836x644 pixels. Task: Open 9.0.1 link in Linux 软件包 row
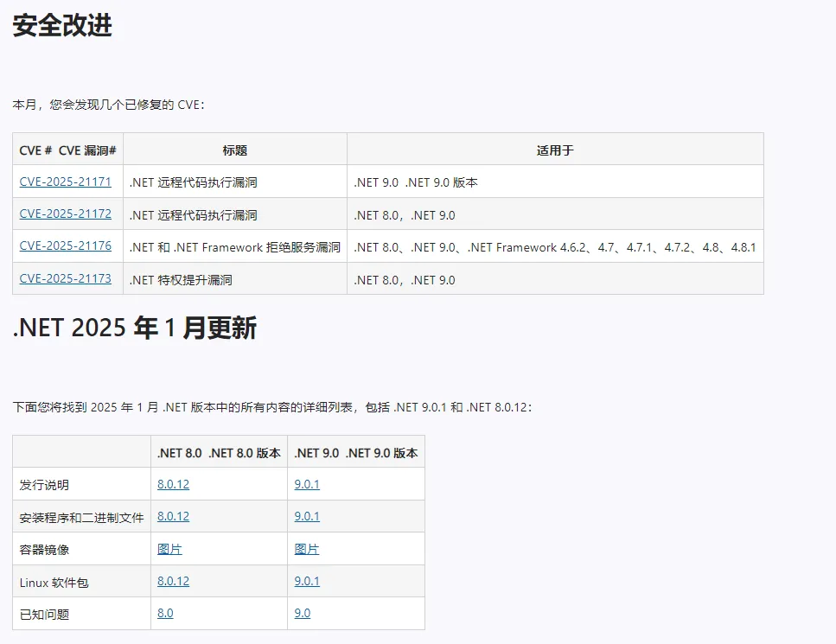tap(307, 581)
